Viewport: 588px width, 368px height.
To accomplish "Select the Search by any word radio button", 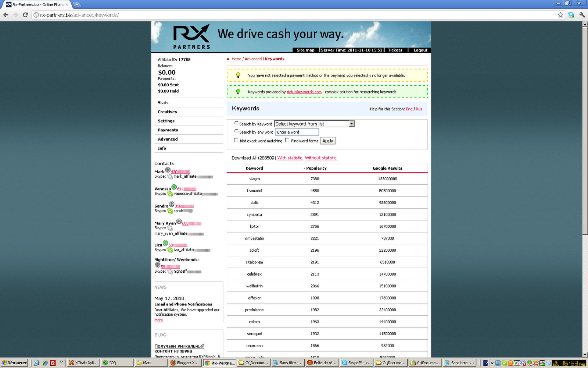I will (236, 131).
